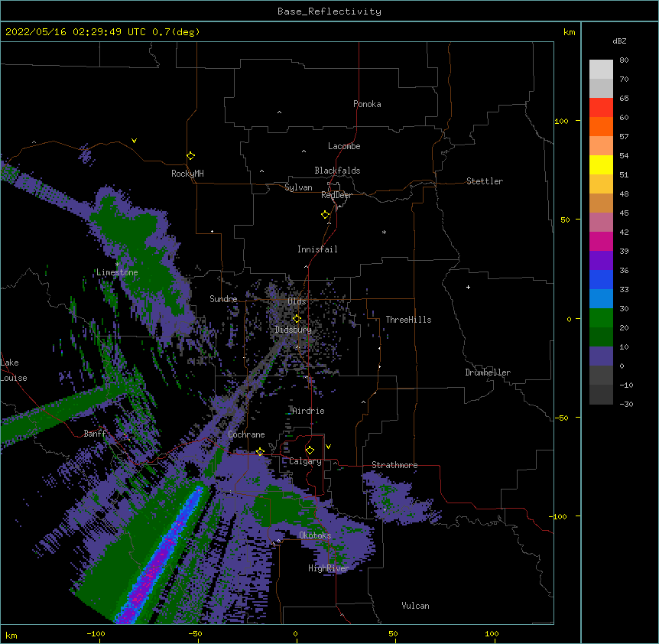
Task: Click the ThreeHills town label
Action: coord(408,320)
